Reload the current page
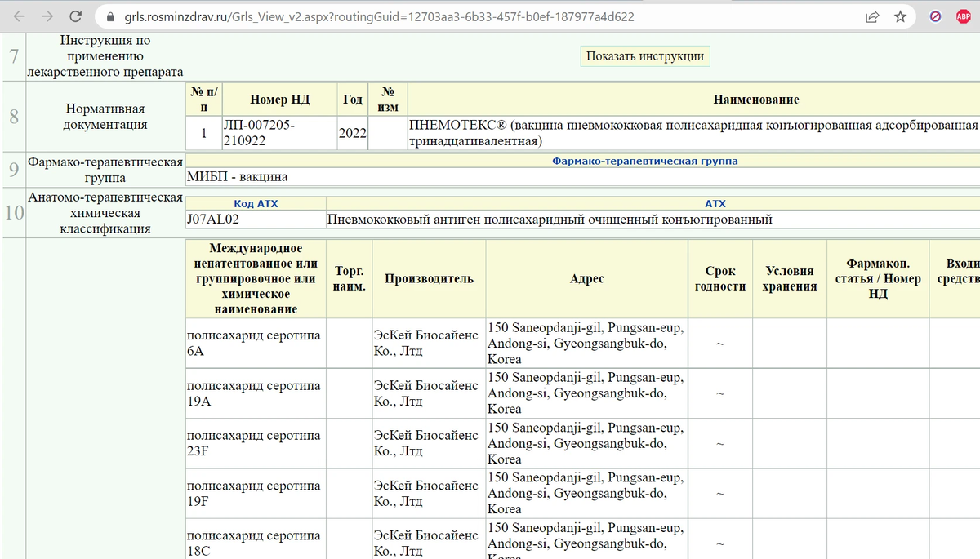Viewport: 980px width, 559px height. [x=75, y=16]
